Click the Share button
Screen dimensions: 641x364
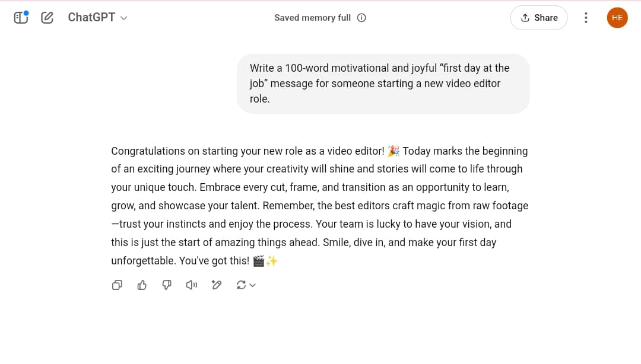pos(539,17)
